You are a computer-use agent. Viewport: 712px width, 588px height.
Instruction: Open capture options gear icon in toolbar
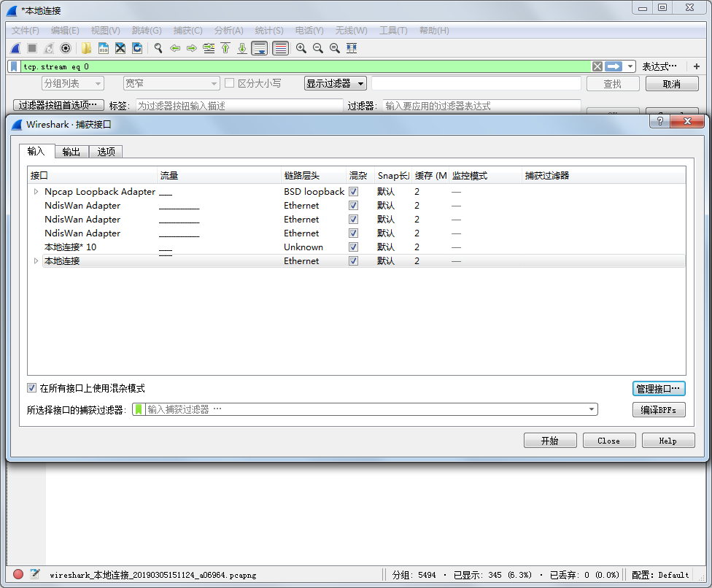66,48
